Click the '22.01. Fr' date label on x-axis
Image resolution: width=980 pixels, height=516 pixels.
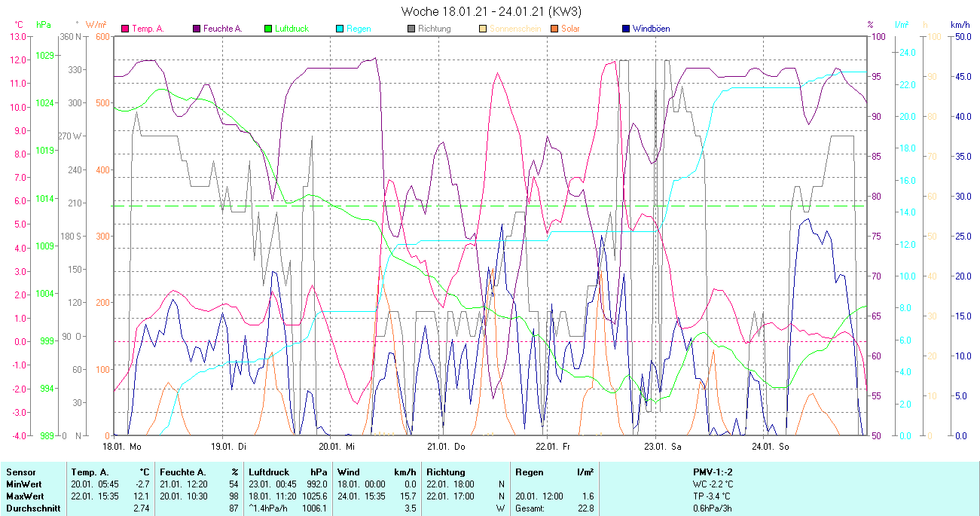click(552, 447)
